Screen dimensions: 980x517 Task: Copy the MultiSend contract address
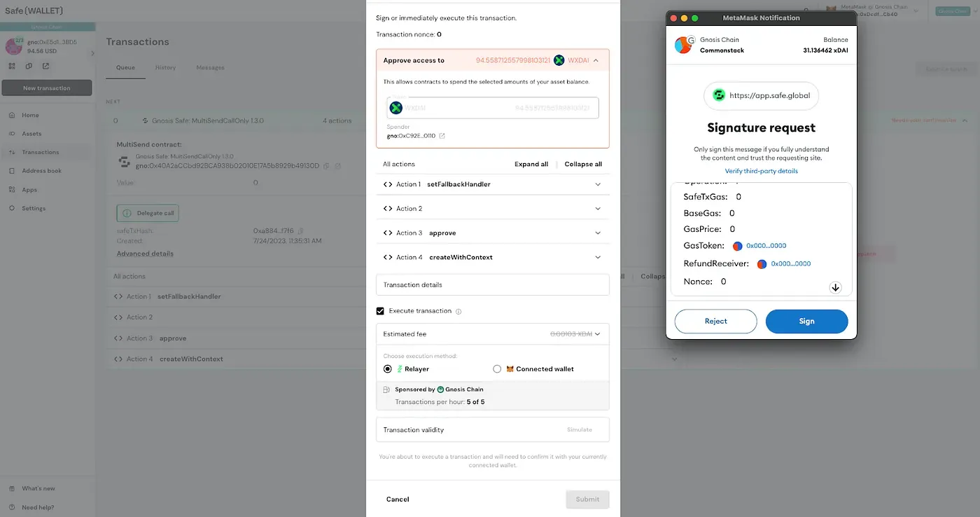327,166
